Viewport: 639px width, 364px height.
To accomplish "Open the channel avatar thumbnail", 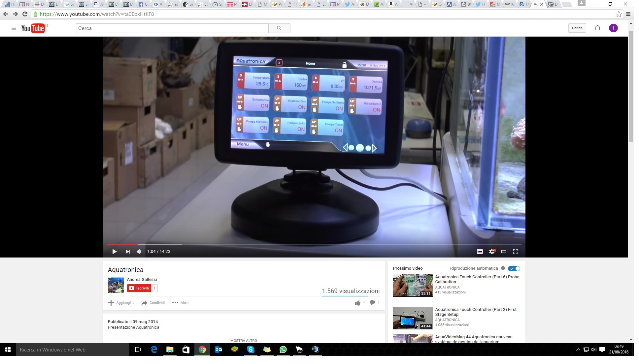I will pyautogui.click(x=116, y=285).
